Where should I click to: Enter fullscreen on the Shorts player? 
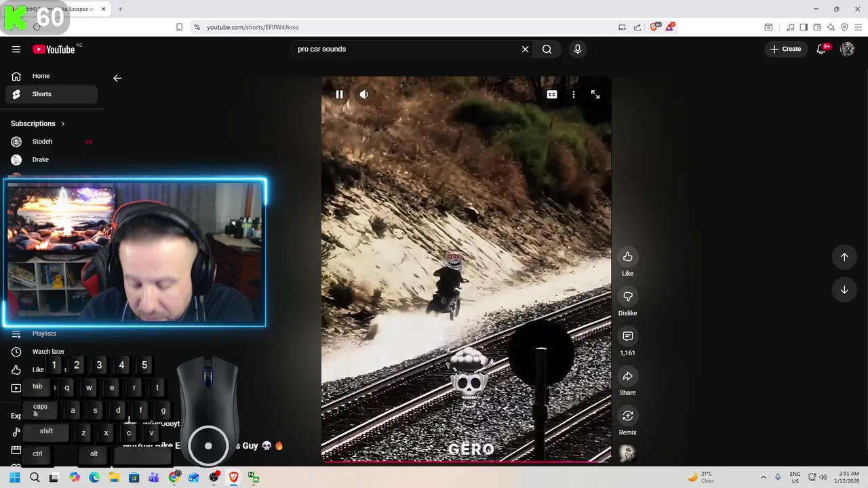(x=595, y=95)
